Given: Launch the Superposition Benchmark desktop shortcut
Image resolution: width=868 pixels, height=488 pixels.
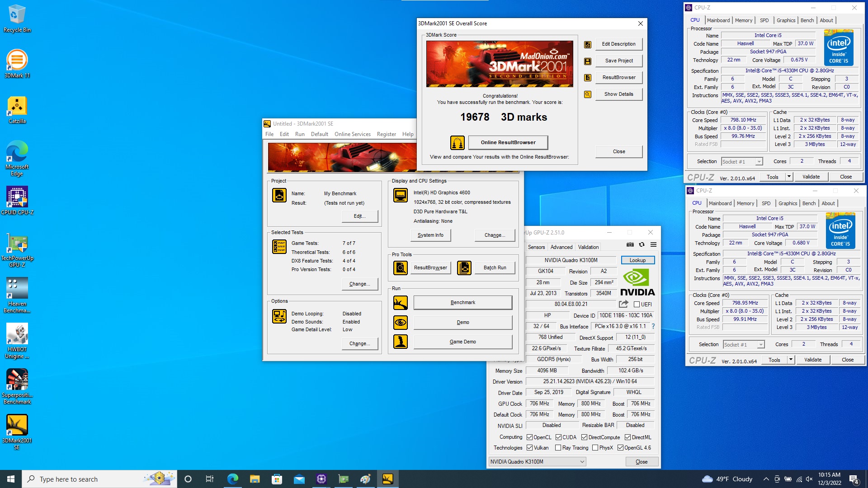Looking at the screenshot, I should point(17,387).
